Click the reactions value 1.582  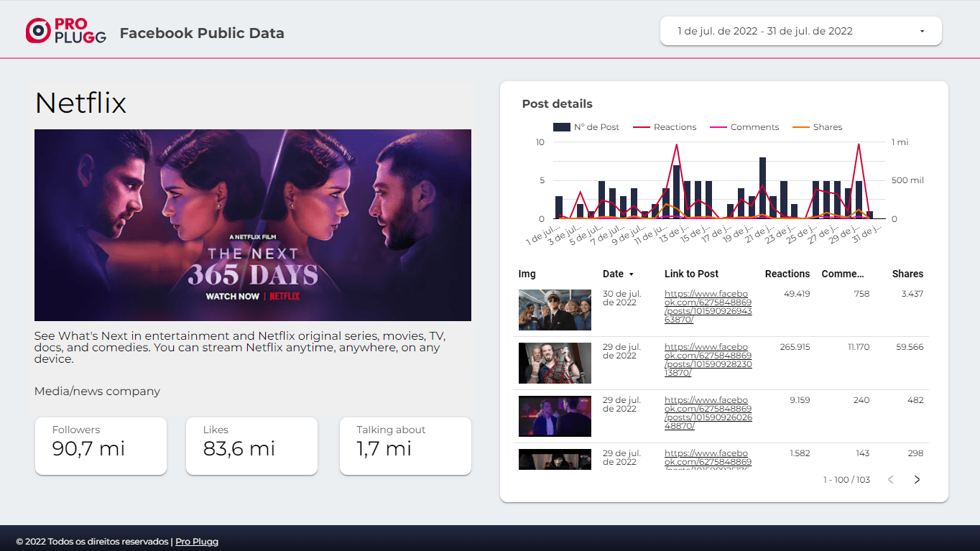[x=800, y=453]
